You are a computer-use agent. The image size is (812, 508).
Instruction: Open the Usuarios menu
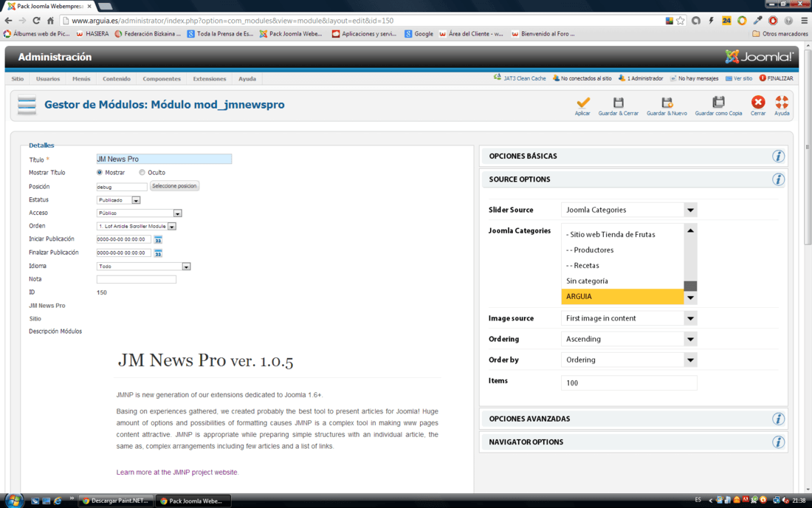(x=48, y=79)
